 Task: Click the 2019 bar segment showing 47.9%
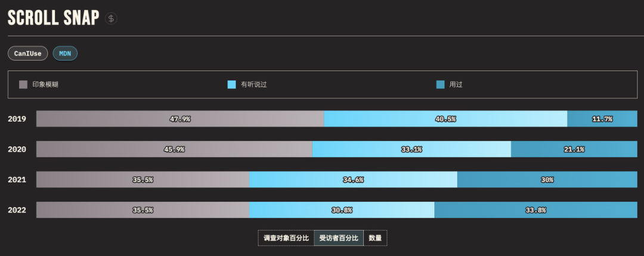(179, 119)
